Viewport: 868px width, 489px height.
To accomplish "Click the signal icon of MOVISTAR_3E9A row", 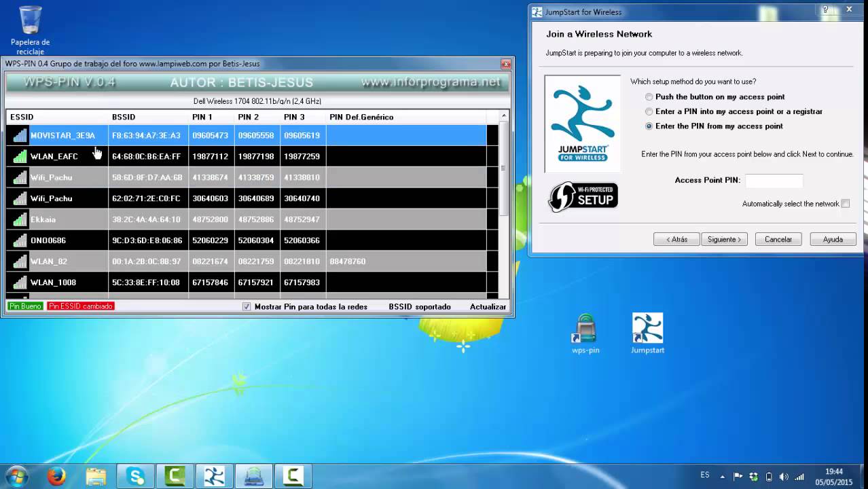I will click(20, 135).
